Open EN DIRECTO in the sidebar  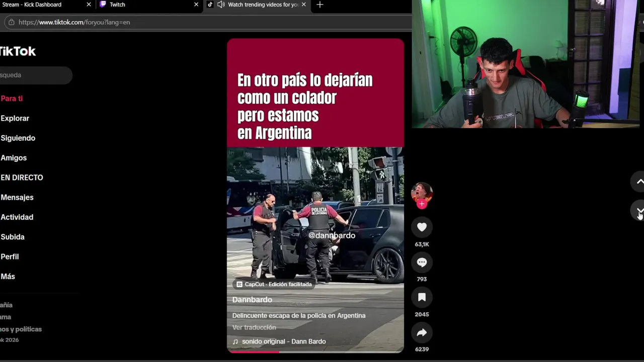click(x=22, y=177)
